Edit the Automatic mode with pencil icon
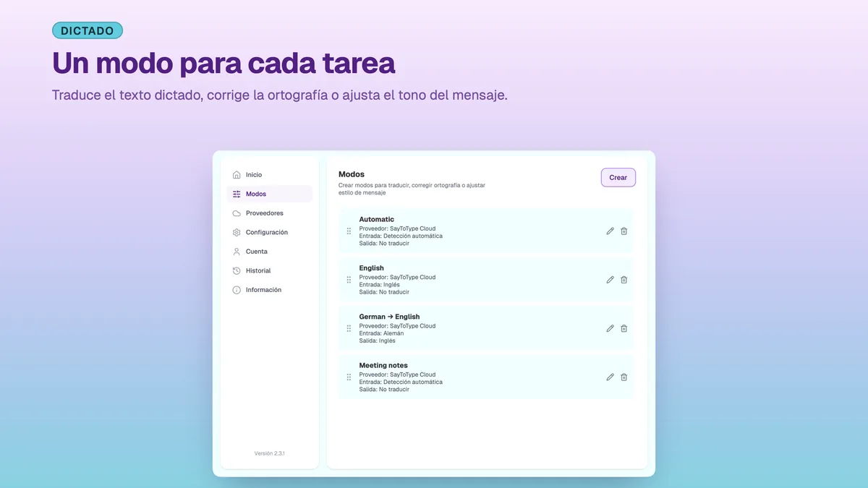Viewport: 868px width, 488px height. (x=610, y=231)
